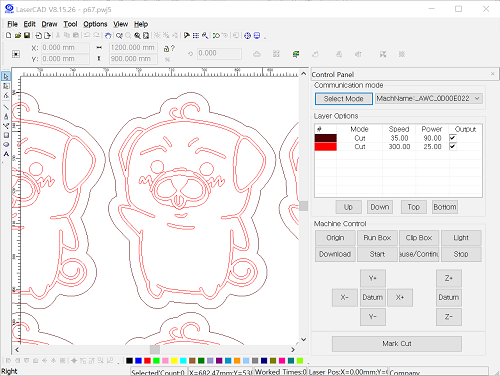
Task: Select the text tool (A) in left toolbar
Action: (x=6, y=154)
